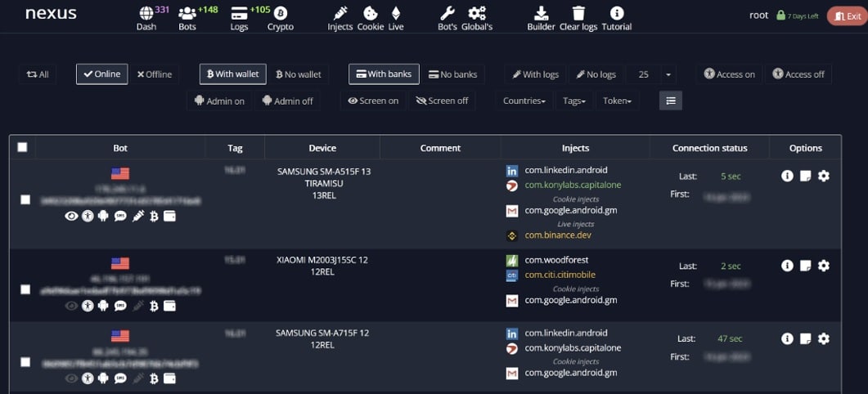
Task: Open the 25 per-page dropdown arrow
Action: coord(668,74)
